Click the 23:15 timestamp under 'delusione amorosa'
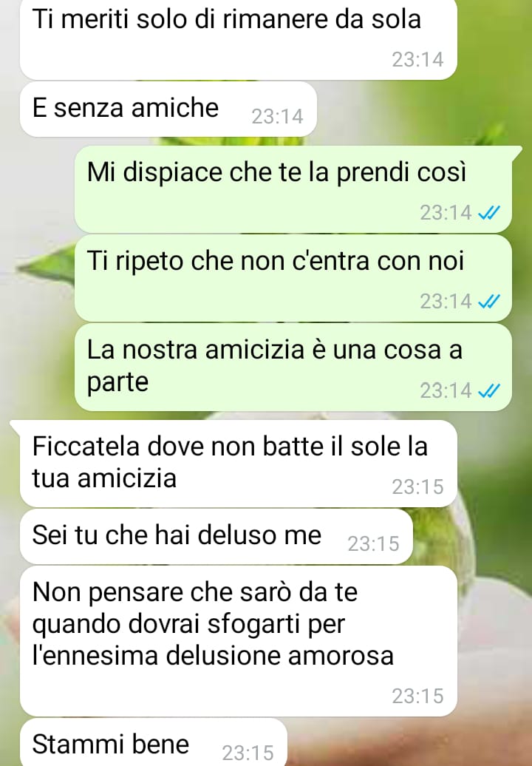 pos(417,696)
